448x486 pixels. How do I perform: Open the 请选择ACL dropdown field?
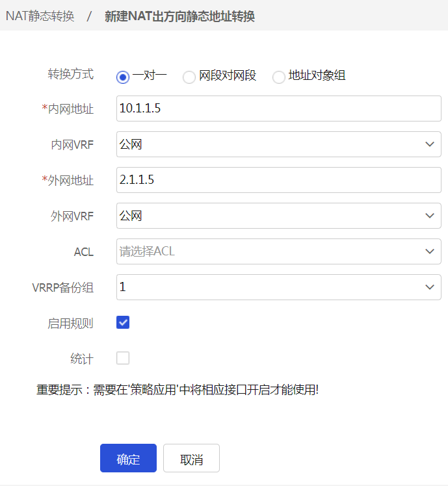(x=267, y=251)
